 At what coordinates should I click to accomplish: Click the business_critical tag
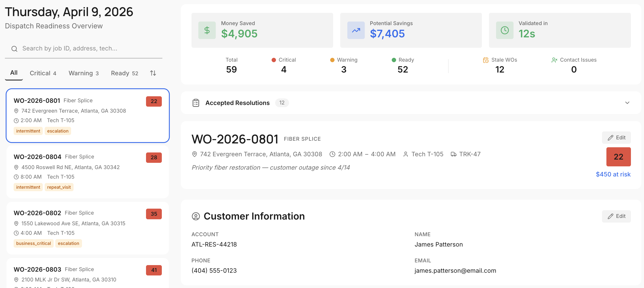(x=34, y=244)
